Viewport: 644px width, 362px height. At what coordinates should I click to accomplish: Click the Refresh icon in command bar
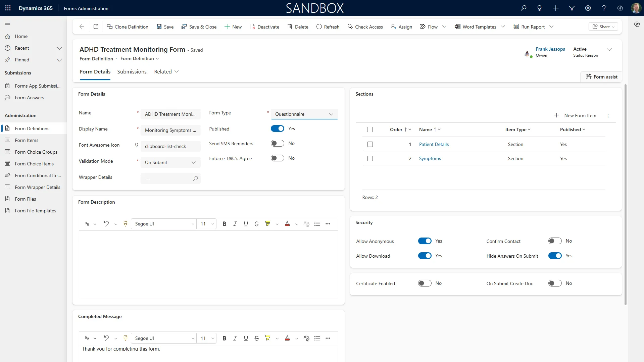319,27
